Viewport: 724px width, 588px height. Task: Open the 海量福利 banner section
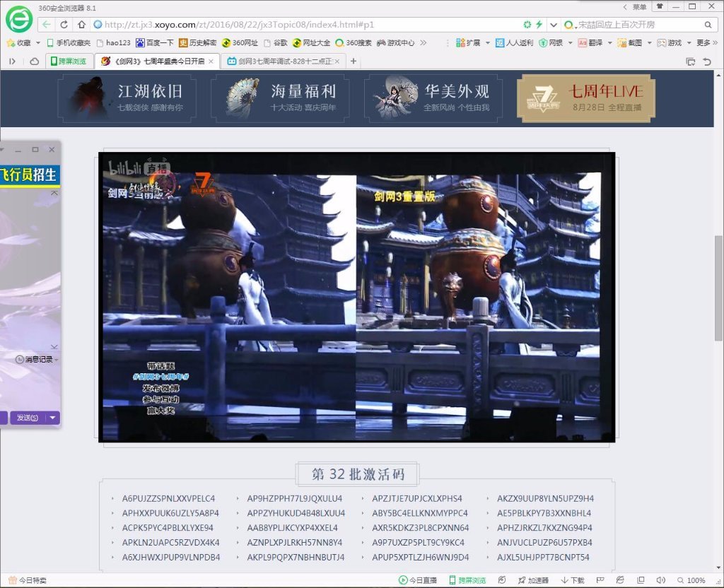(x=280, y=100)
